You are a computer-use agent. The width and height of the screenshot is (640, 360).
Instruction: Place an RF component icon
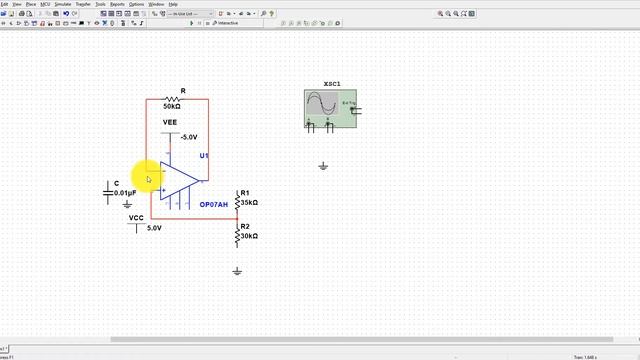(x=89, y=23)
